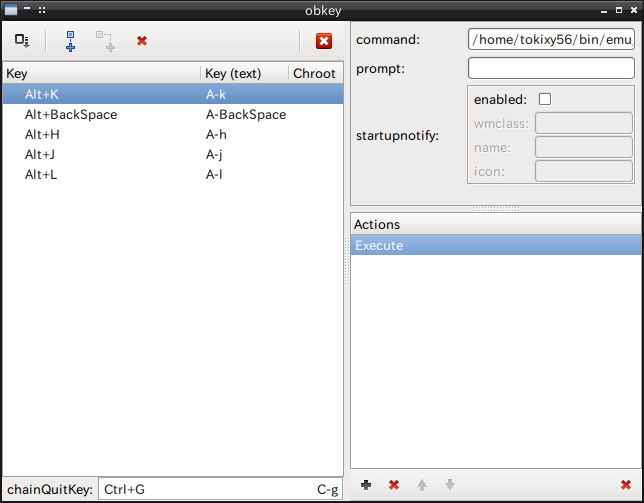Click the chainQuitKey Ctrl+G field
644x503 pixels.
(221, 489)
